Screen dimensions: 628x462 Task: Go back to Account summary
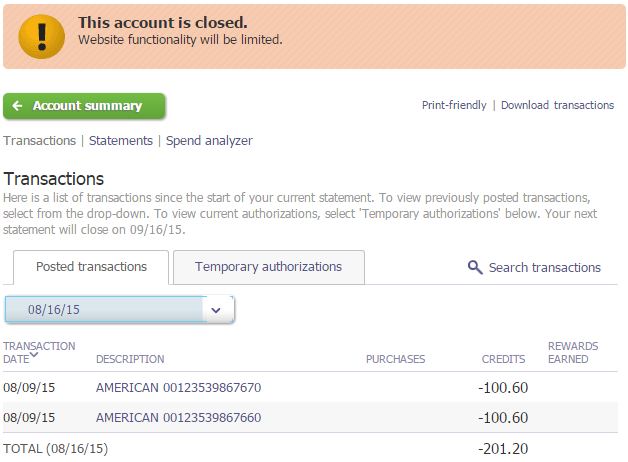[87, 106]
